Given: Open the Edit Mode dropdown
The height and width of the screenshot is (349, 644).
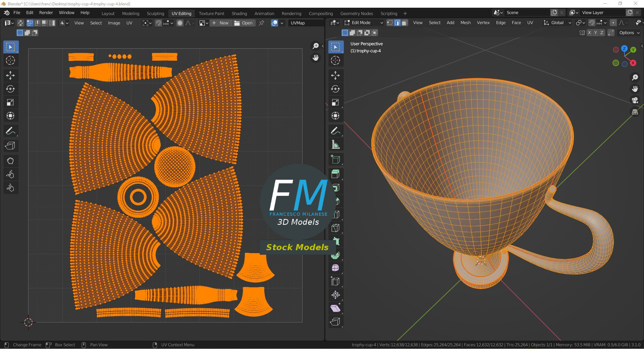Looking at the screenshot, I should tap(364, 23).
